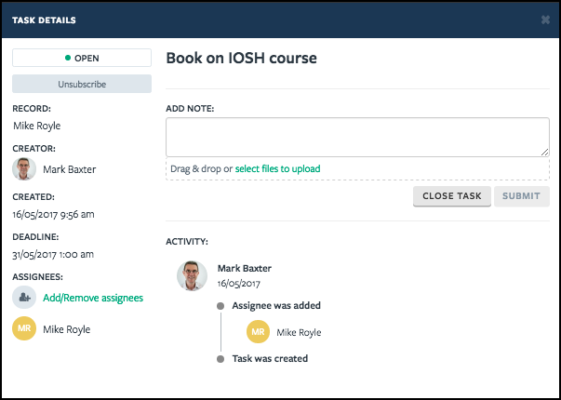
Task: Click the Assignee was added timeline dot
Action: click(220, 306)
